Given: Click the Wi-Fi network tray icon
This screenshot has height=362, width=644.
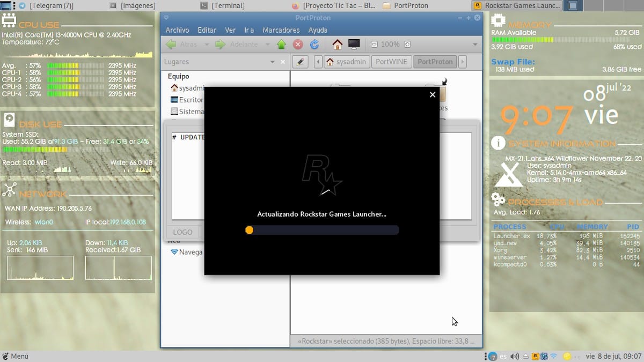Looking at the screenshot, I should coord(553,356).
